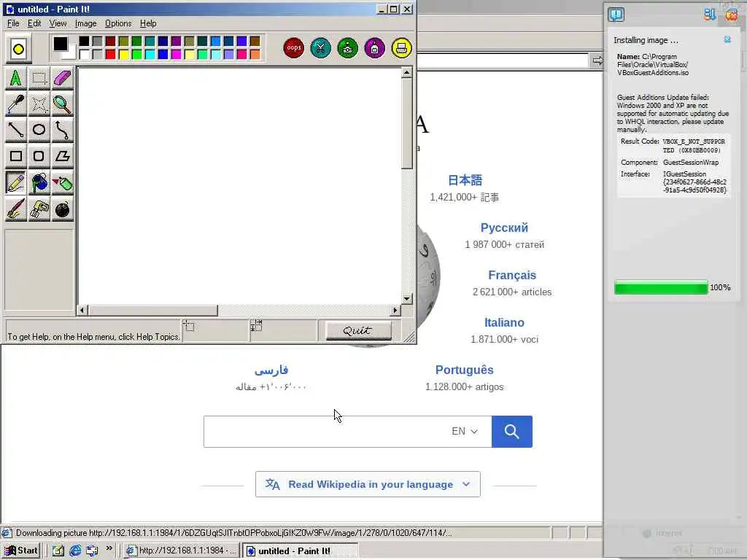Click the yellow circle brush shape preview

point(18,49)
